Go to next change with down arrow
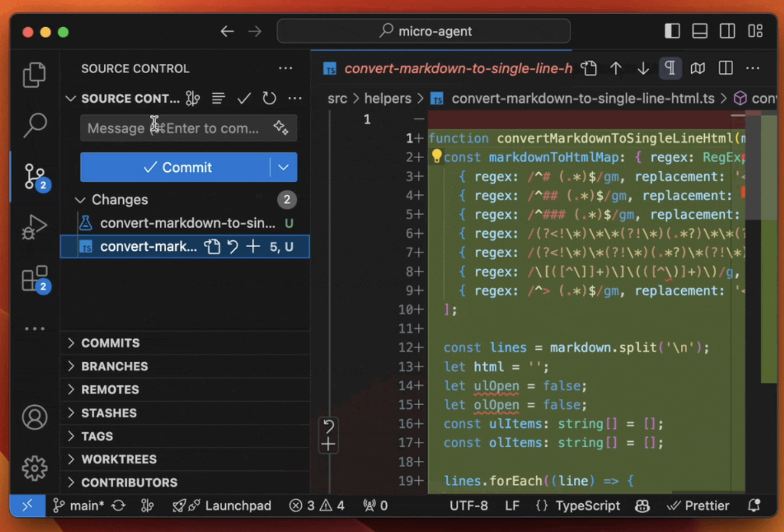784x532 pixels. click(x=643, y=69)
